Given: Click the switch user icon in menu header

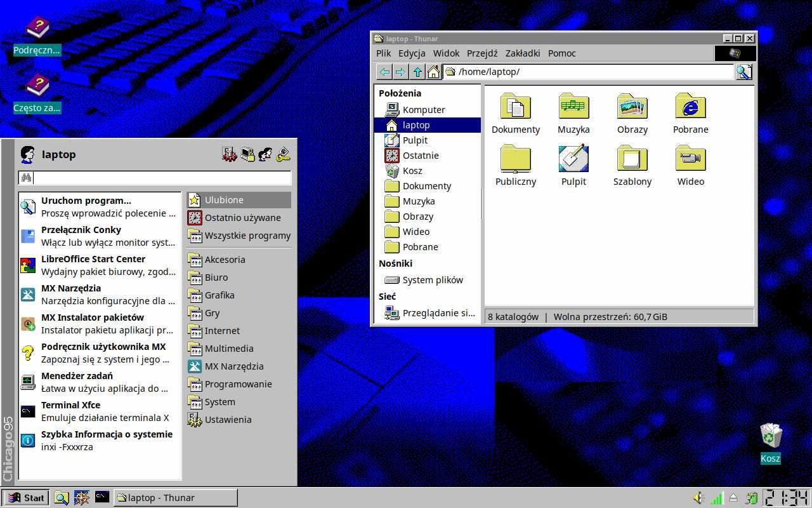Looking at the screenshot, I should [x=265, y=154].
